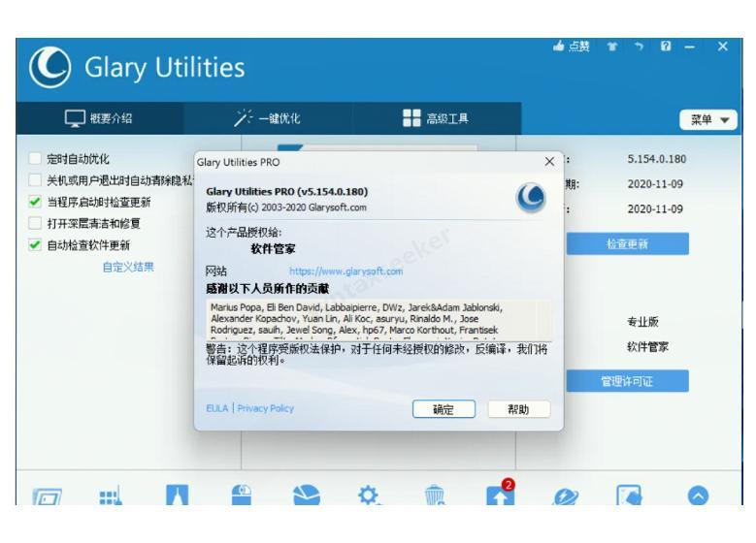756x543 pixels.
Task: Minimize the Glary Utilities window
Action: click(x=690, y=47)
